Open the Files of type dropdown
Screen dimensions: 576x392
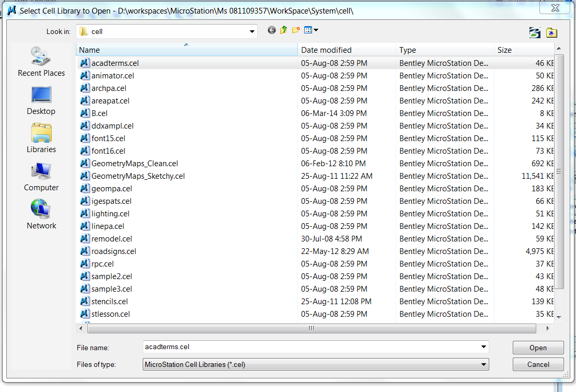coord(316,364)
